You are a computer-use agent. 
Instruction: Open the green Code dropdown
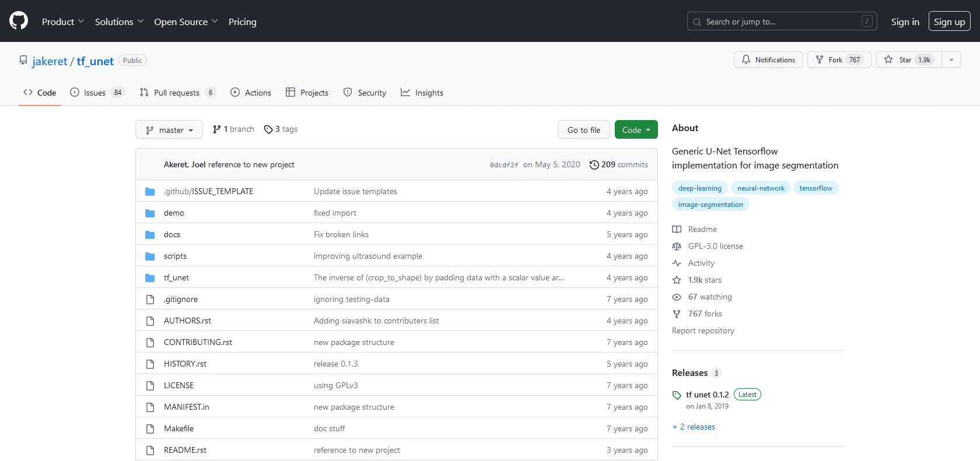(636, 129)
